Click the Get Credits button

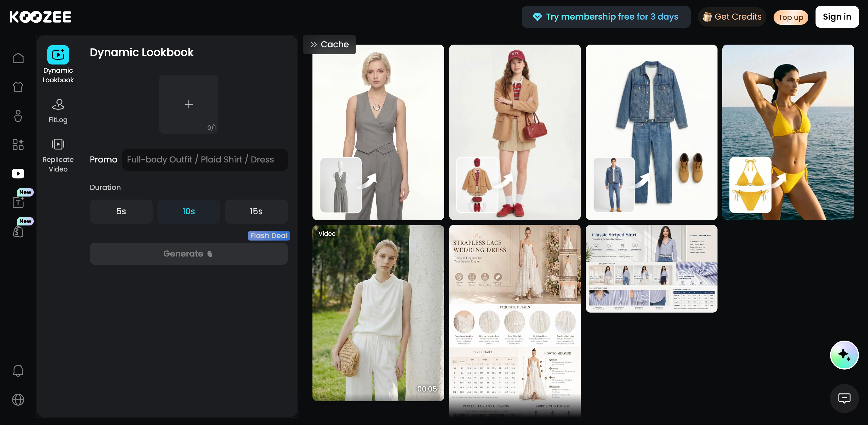coord(732,17)
